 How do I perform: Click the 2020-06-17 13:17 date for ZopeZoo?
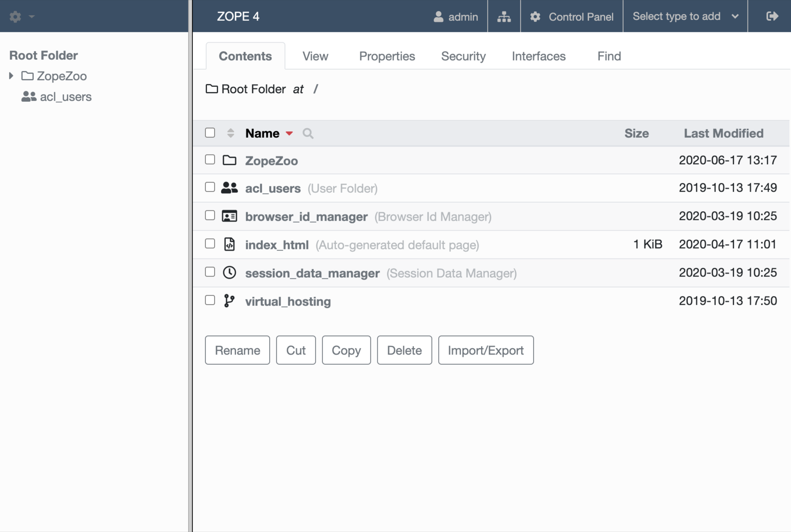728,160
